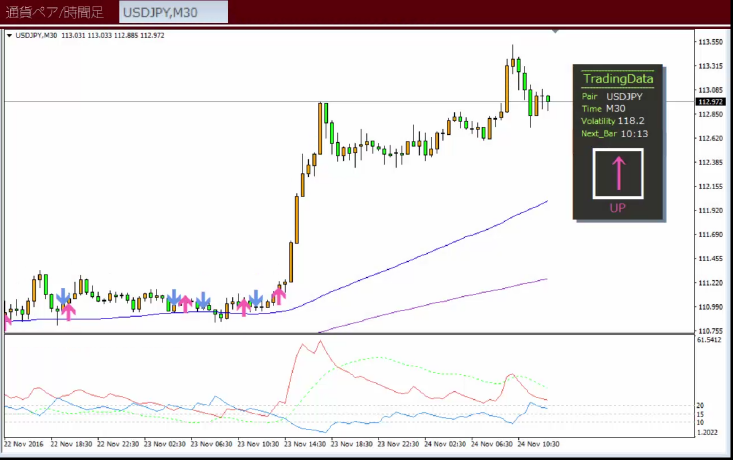Click the pink up arrow between the middle blue arrows

click(x=186, y=303)
